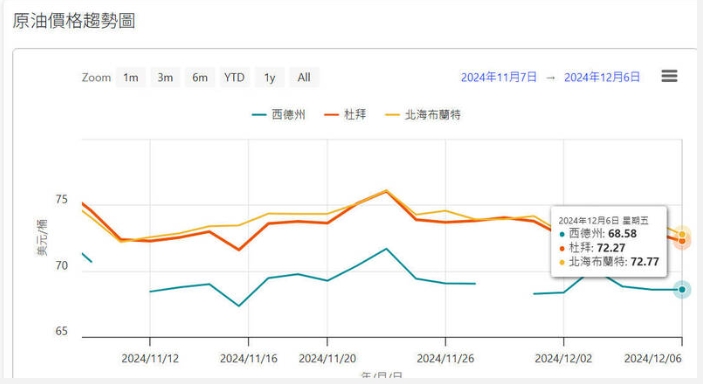Image resolution: width=703 pixels, height=384 pixels.
Task: Click orange-red 杜拜 legend line swatch
Action: [x=331, y=115]
